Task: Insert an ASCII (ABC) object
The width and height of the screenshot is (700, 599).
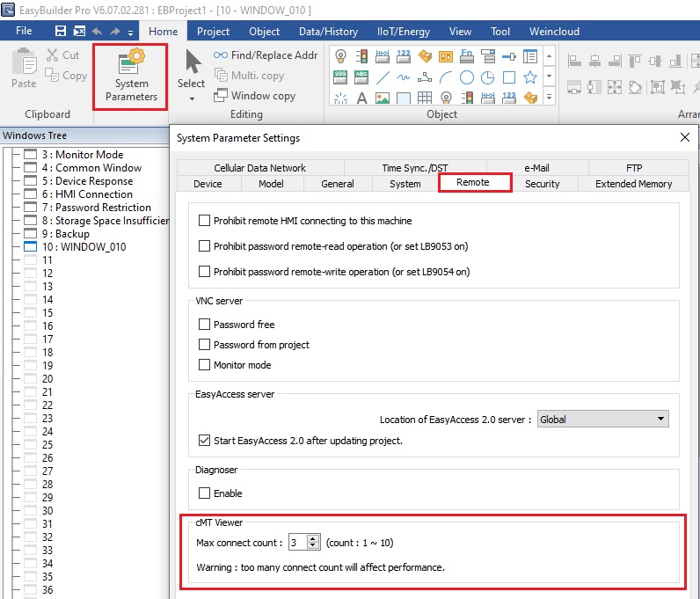Action: pos(361,77)
